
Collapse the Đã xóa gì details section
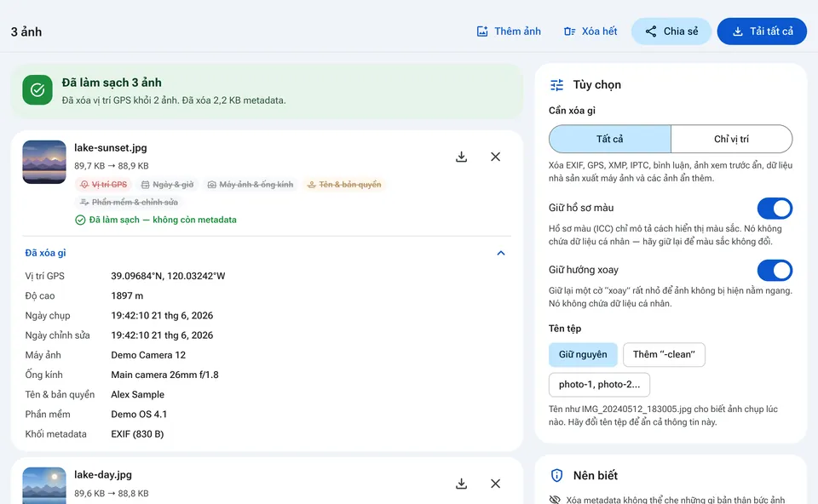[x=267, y=253]
